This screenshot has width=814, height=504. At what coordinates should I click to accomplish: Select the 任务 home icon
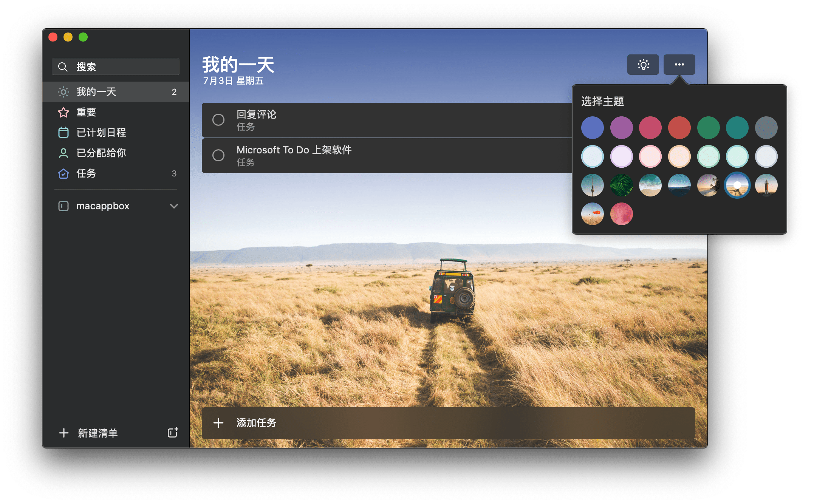[x=63, y=173]
